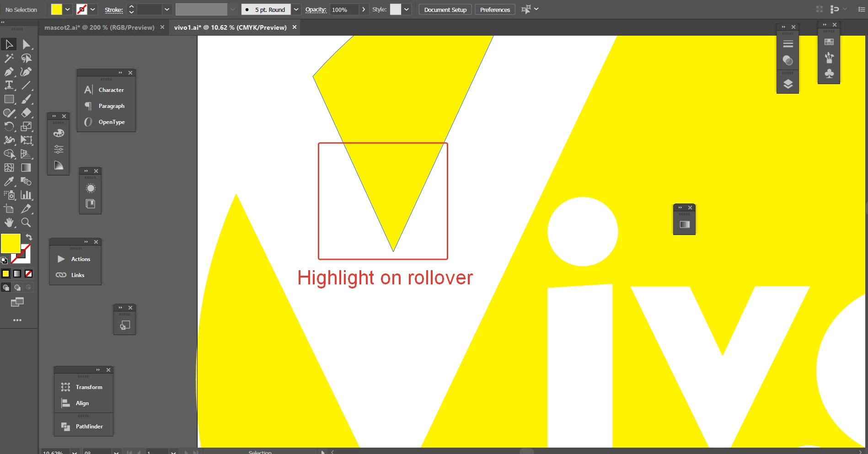Open the stroke weight dropdown
This screenshot has height=454, width=868.
pos(167,9)
